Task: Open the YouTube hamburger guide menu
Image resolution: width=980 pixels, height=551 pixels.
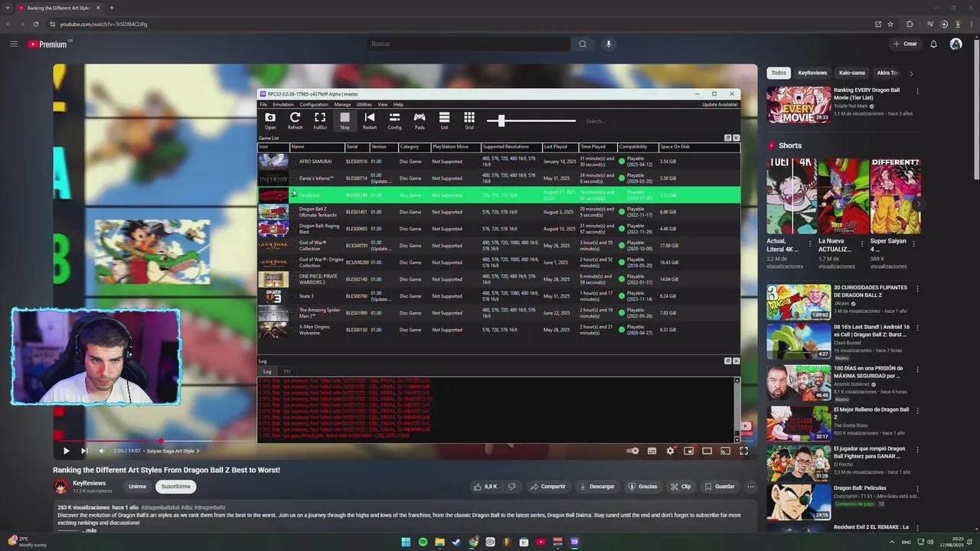Action: click(x=13, y=44)
